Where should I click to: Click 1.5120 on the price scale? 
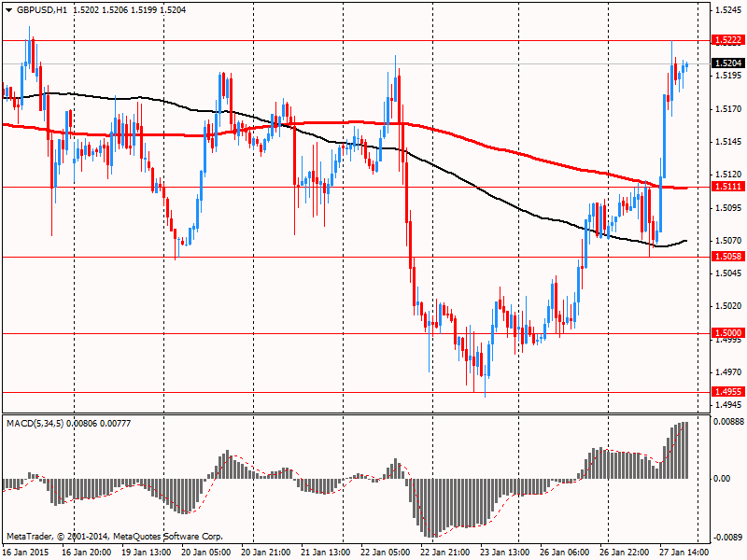tap(728, 175)
